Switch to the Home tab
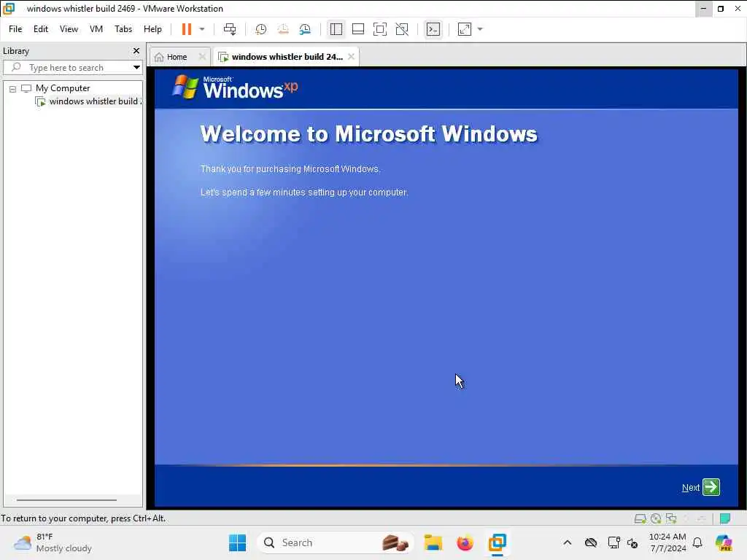This screenshot has width=747, height=560. [177, 57]
